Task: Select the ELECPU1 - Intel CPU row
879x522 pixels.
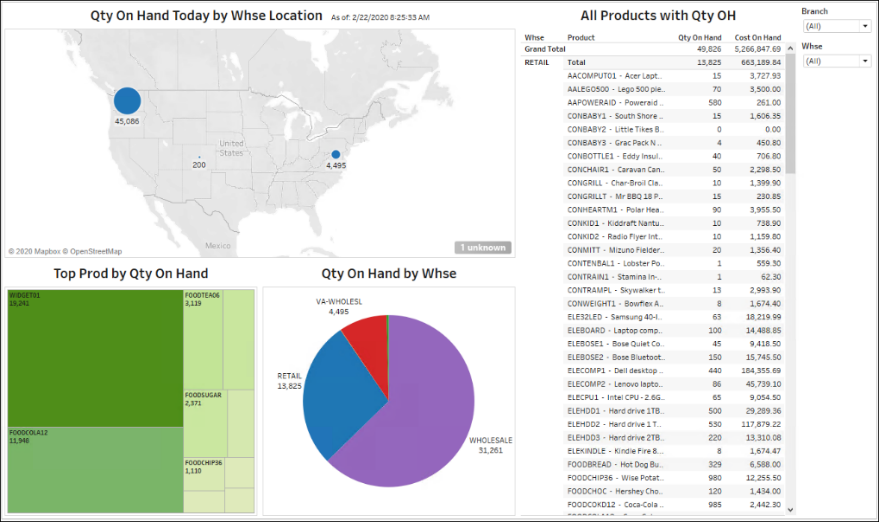Action: click(x=674, y=398)
